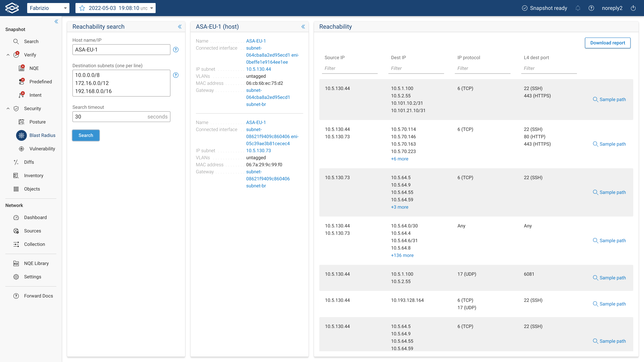Collapse the ASA-EU-1 host panel
644x362 pixels.
[303, 26]
